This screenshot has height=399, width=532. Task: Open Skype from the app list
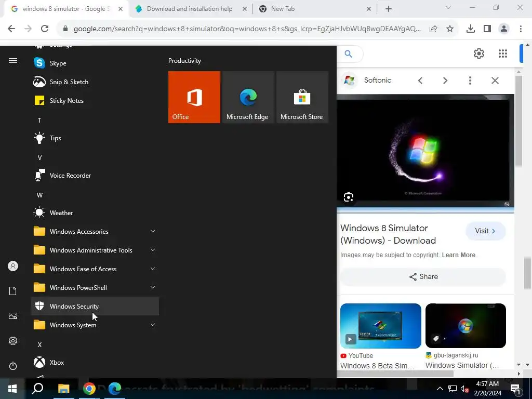click(95, 63)
